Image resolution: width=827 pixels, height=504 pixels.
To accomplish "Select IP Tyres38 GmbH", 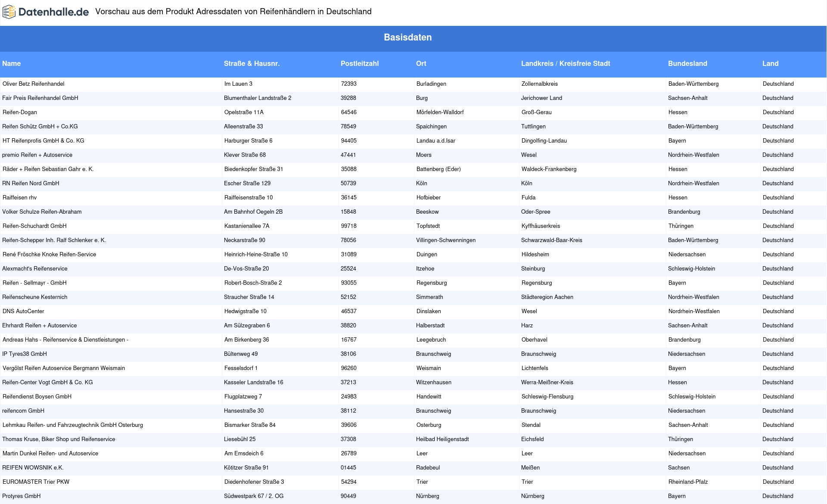I will 25,354.
